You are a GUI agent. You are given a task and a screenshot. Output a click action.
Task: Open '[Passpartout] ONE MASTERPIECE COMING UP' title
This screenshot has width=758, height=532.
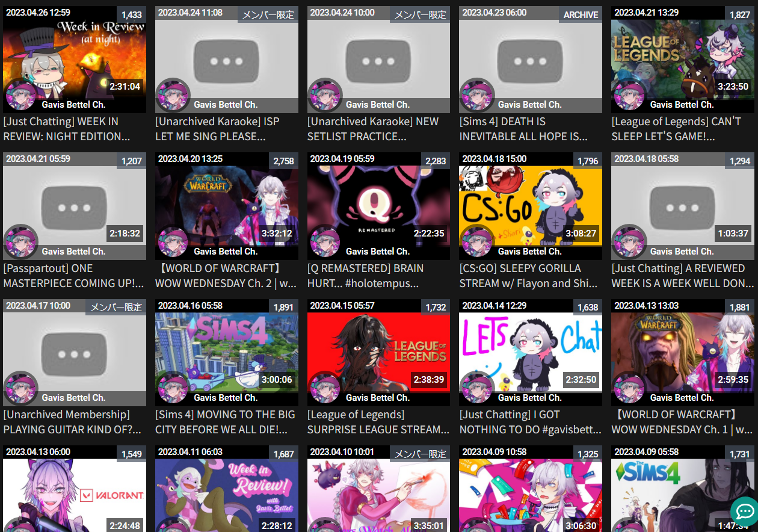point(74,276)
